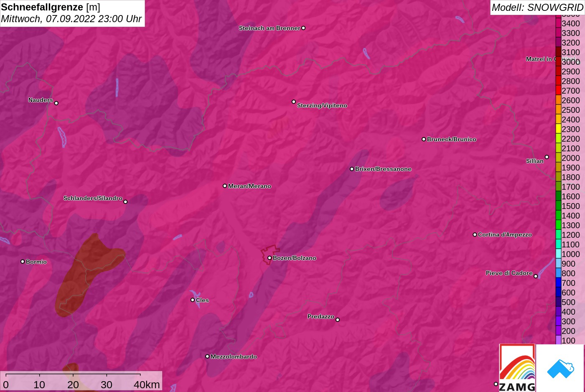This screenshot has width=585, height=392.
Task: Click the Mezzolombardo map marker
Action: tap(207, 356)
